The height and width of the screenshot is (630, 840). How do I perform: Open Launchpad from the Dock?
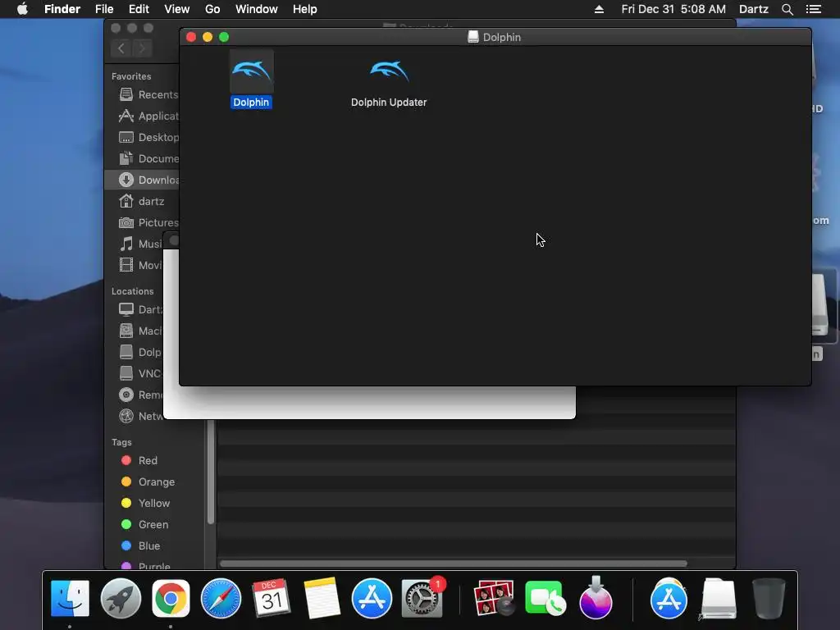121,598
